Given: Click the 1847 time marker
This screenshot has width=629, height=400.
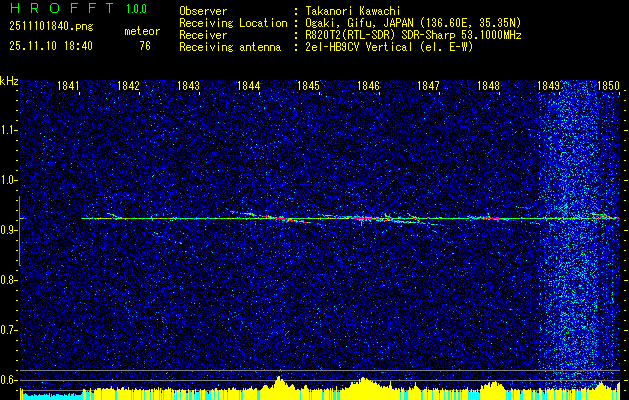Looking at the screenshot, I should click(428, 85).
